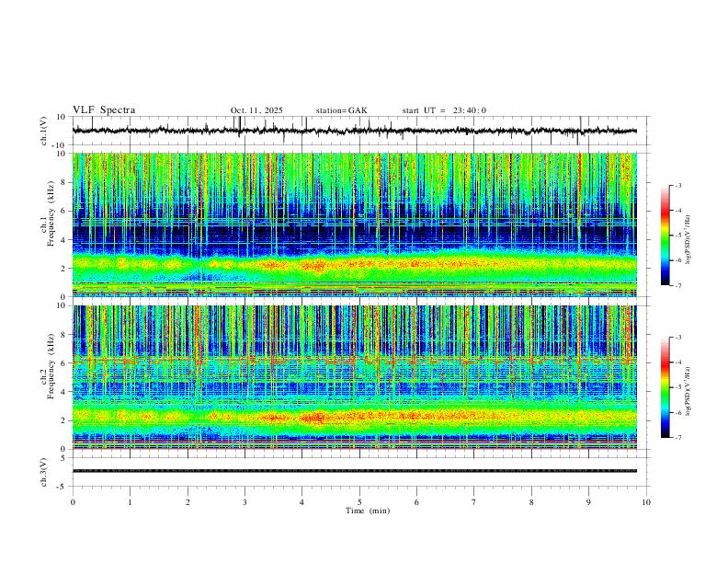Click the 8 minute tick label on time axis
This screenshot has height=563, width=728.
click(x=531, y=502)
